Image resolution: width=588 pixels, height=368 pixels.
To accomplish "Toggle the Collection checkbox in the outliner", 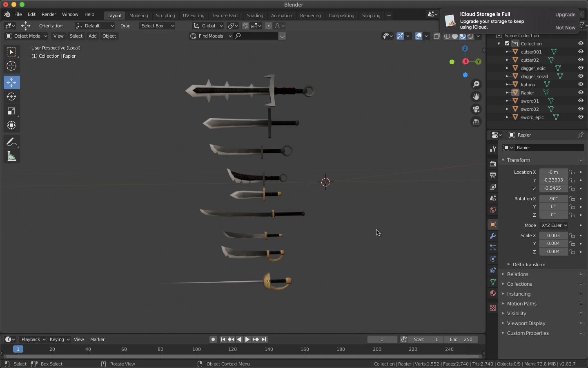I will (507, 43).
